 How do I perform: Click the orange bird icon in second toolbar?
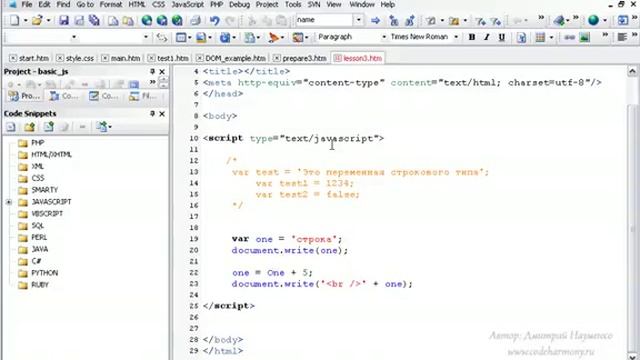point(273,37)
